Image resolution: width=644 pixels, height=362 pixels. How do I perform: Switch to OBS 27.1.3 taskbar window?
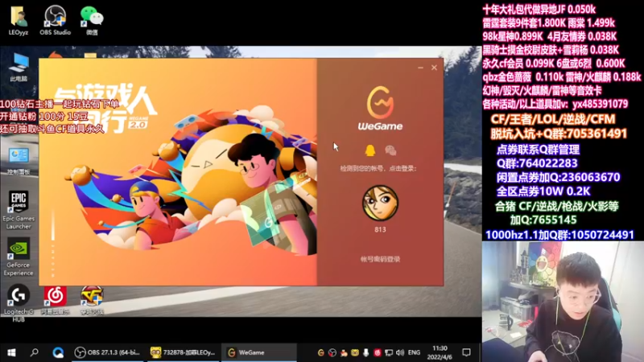(x=108, y=352)
